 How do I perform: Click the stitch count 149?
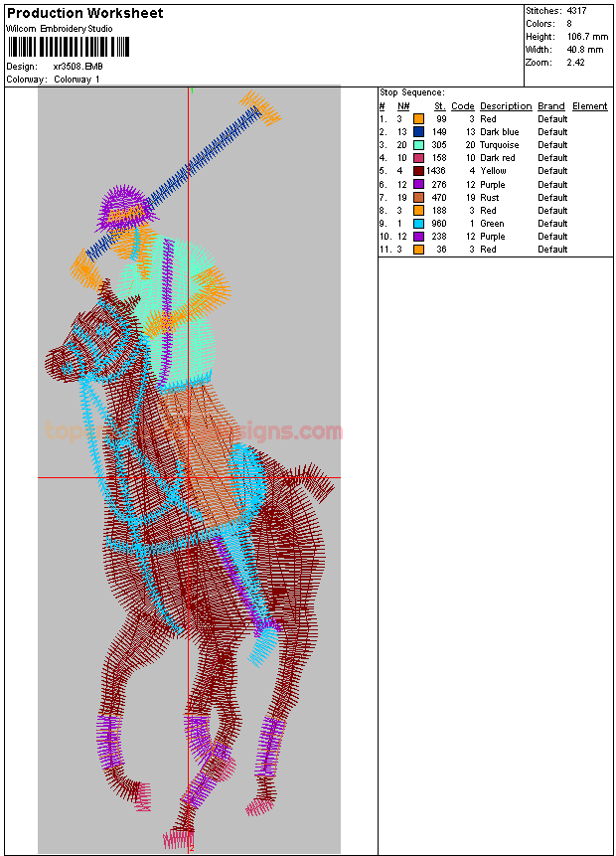pos(439,132)
